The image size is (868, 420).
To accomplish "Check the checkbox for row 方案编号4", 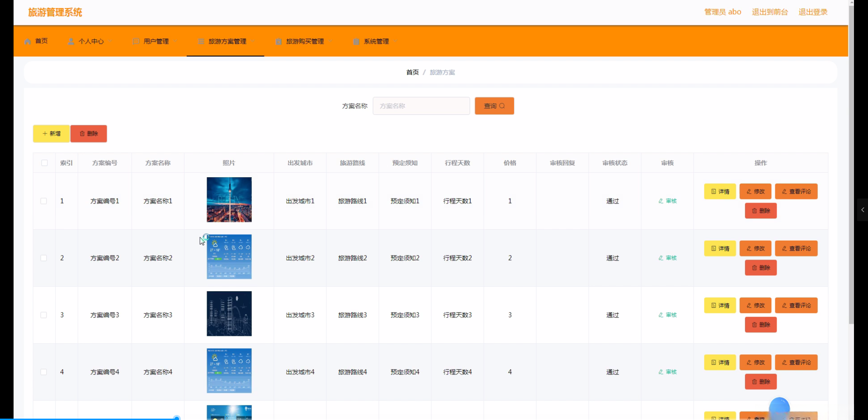I will (x=43, y=372).
